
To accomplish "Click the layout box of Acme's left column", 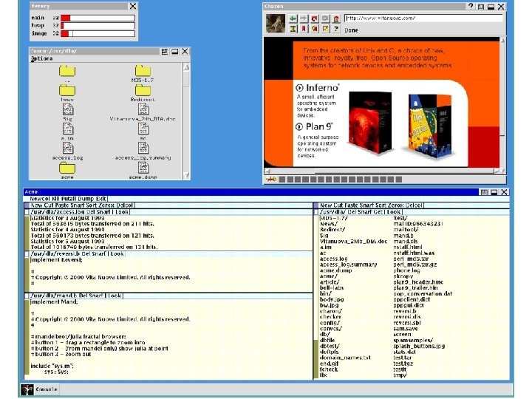I will tap(27, 205).
